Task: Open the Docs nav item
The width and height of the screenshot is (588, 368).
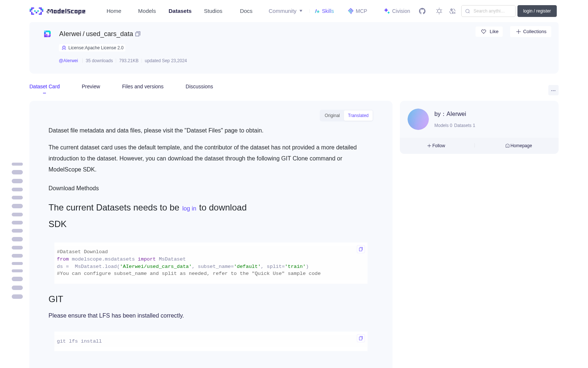Action: pyautogui.click(x=246, y=11)
